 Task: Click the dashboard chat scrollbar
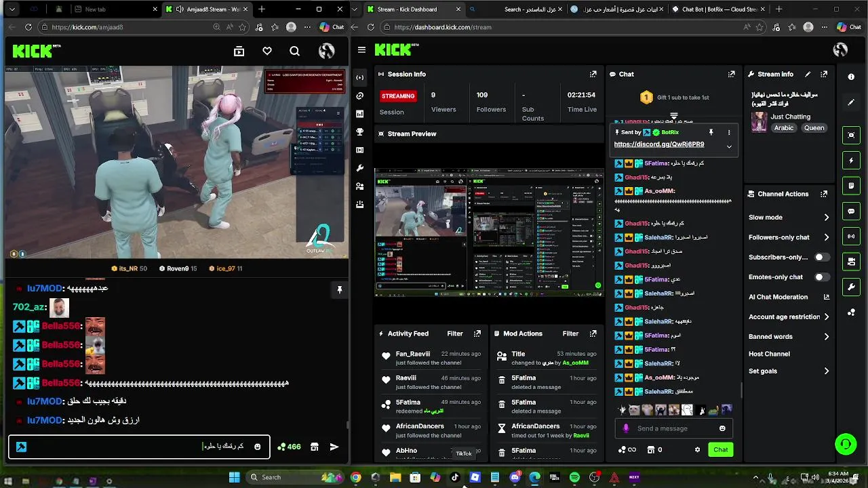coord(741,390)
